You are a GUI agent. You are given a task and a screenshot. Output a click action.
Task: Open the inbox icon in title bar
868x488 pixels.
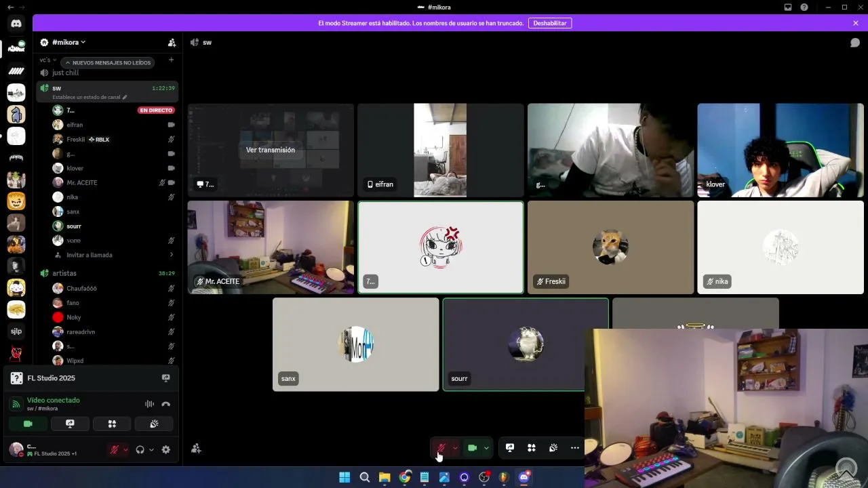(x=788, y=7)
